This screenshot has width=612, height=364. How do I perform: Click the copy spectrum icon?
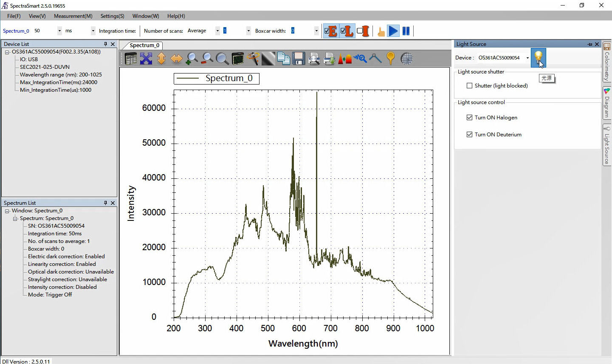[x=283, y=59]
